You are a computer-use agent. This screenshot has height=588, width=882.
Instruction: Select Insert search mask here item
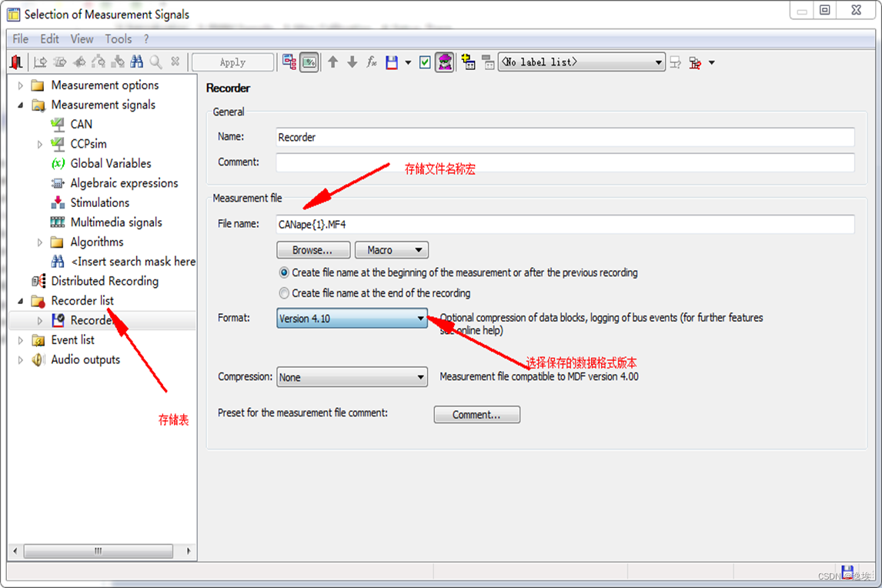point(133,262)
